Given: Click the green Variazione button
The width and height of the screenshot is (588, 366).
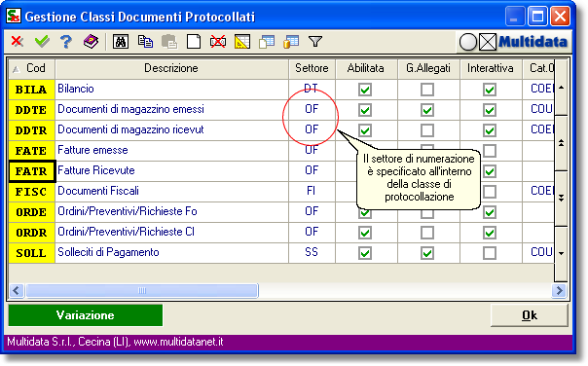Looking at the screenshot, I should [86, 315].
